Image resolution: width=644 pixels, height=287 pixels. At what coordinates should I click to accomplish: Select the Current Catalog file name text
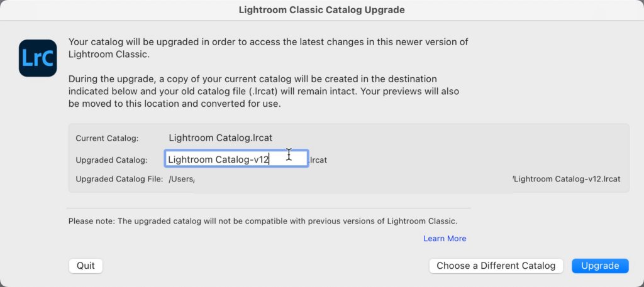(220, 138)
